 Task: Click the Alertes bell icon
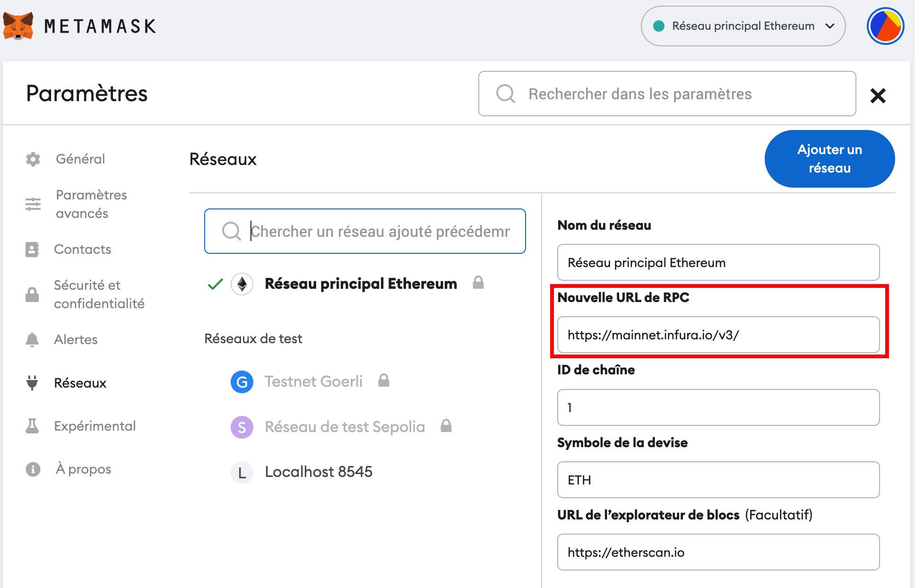pyautogui.click(x=32, y=339)
